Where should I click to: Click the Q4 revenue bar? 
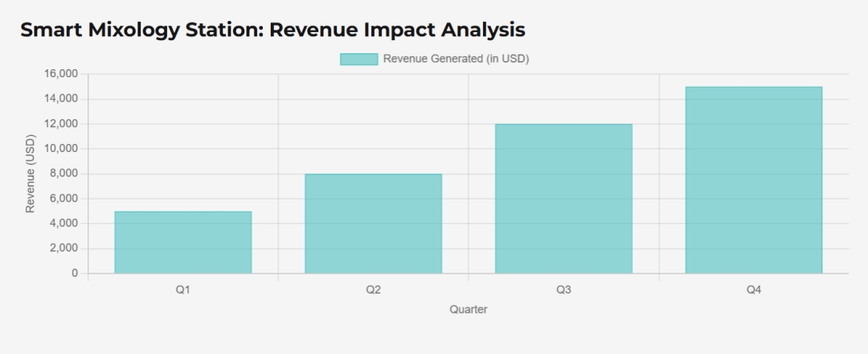coord(754,180)
